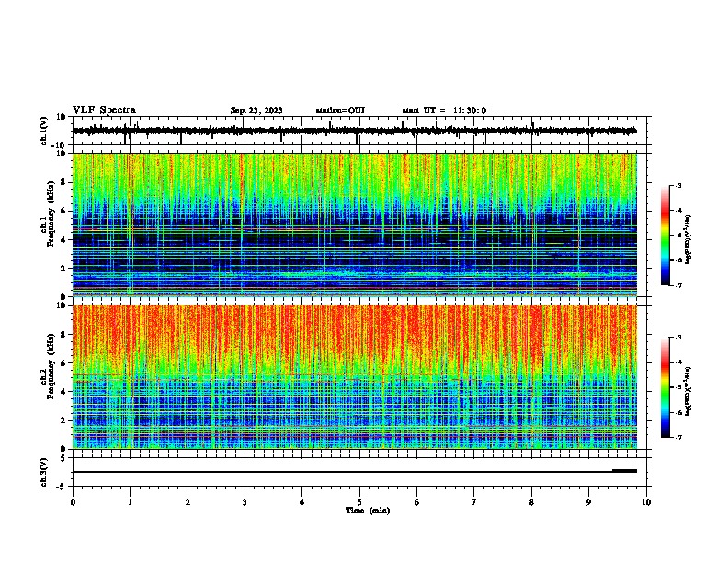Viewport: 728px width, 563px height.
Task: Click the "start UT = 11:30:0" header text
Action: pos(444,110)
